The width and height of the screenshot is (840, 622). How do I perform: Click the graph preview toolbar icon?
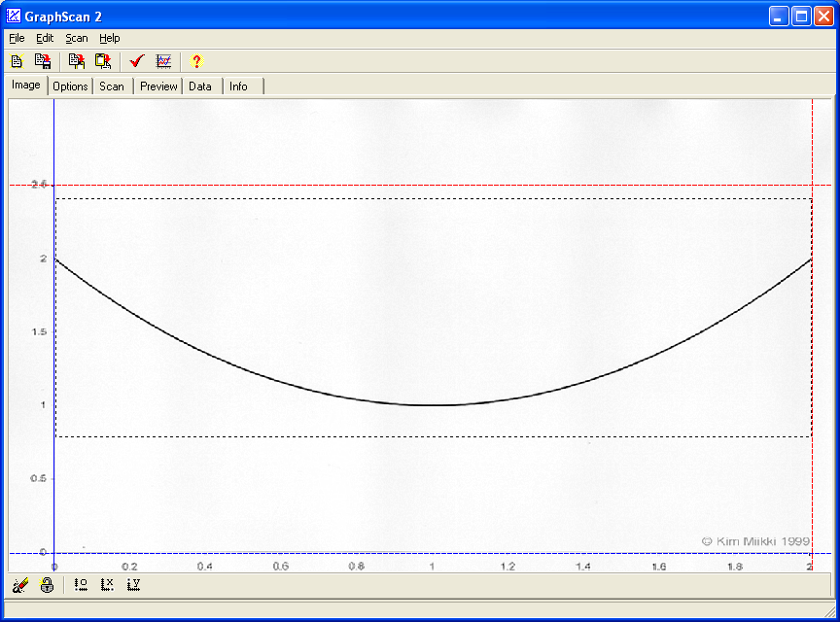coord(163,61)
